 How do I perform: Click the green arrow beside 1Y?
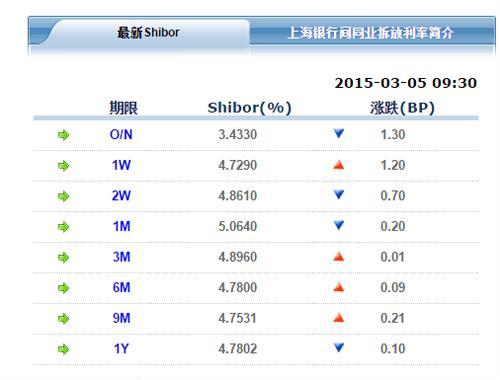coord(63,349)
